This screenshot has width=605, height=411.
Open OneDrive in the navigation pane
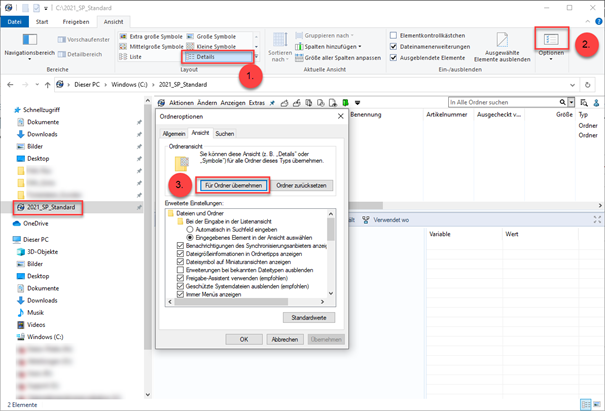(36, 224)
